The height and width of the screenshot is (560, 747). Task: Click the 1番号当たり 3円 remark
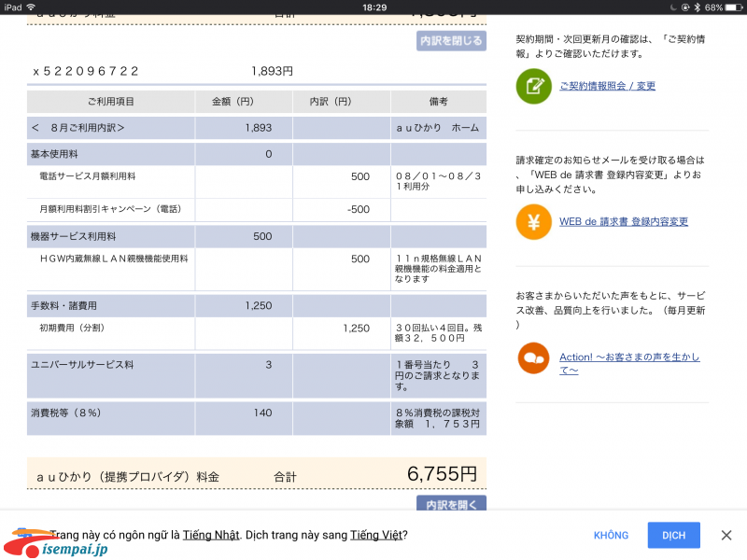[437, 376]
